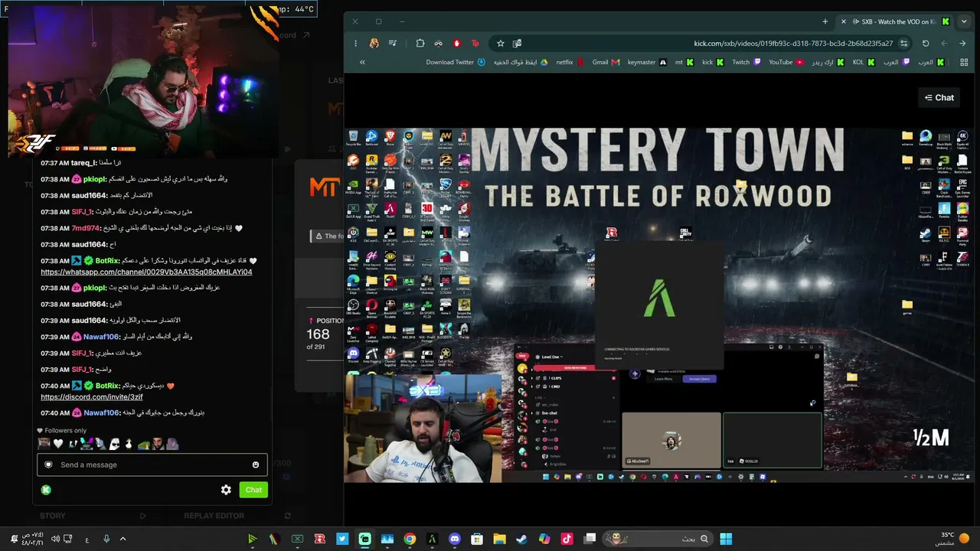Open Steam from the taskbar
980x551 pixels.
click(522, 539)
